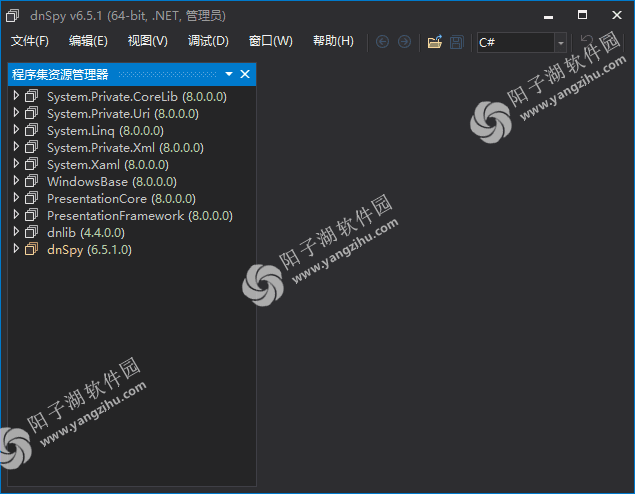Open the 编辑(E) menu
The image size is (635, 494).
(x=88, y=41)
